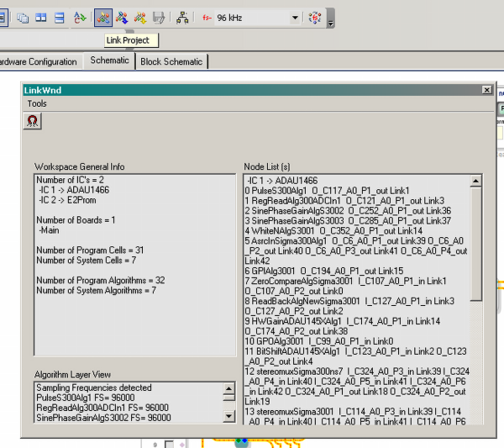The height and width of the screenshot is (448, 504).
Task: Click the Link Compile Download icon
Action: pyautogui.click(x=140, y=17)
